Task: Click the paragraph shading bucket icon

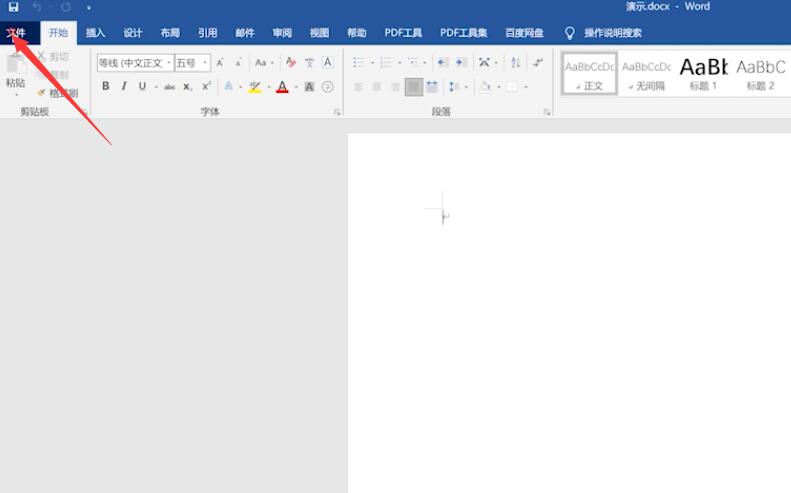Action: (x=485, y=87)
